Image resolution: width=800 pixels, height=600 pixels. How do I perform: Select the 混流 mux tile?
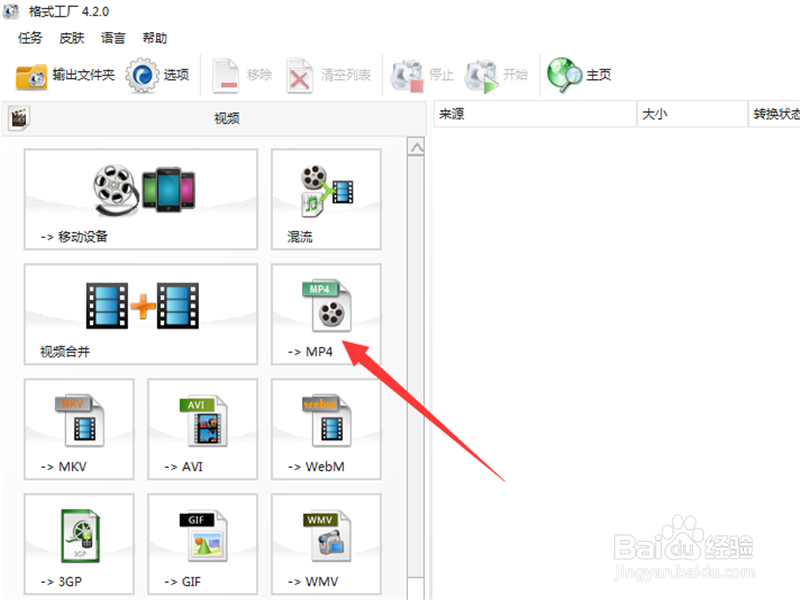coord(326,199)
